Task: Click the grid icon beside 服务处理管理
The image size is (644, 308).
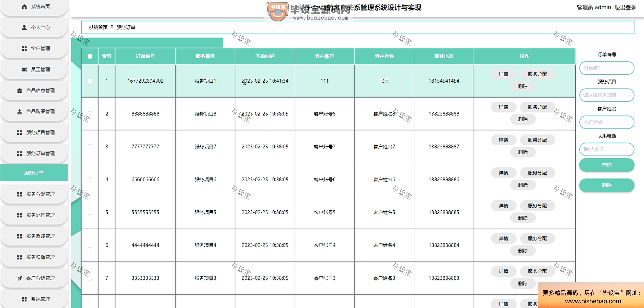Action: 19,215
